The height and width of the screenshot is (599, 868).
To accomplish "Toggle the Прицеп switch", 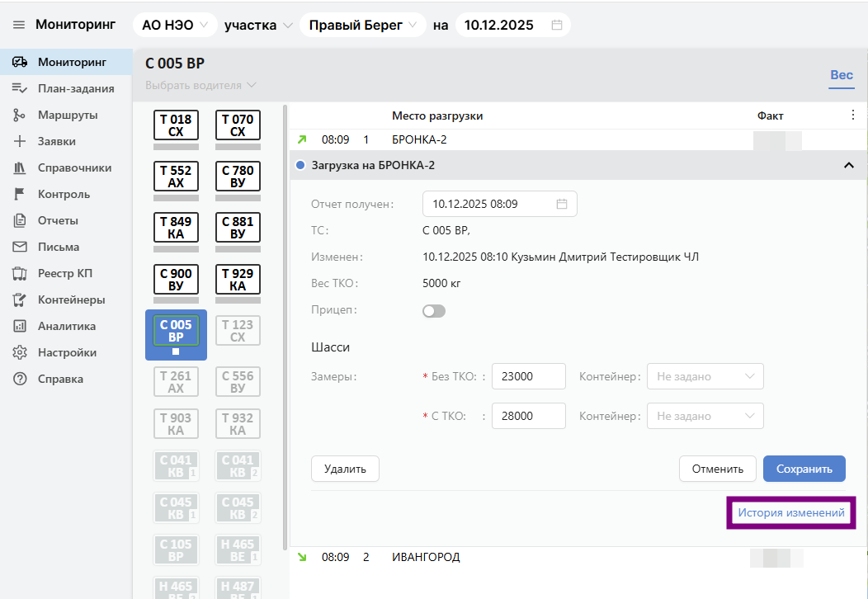I will [x=433, y=311].
